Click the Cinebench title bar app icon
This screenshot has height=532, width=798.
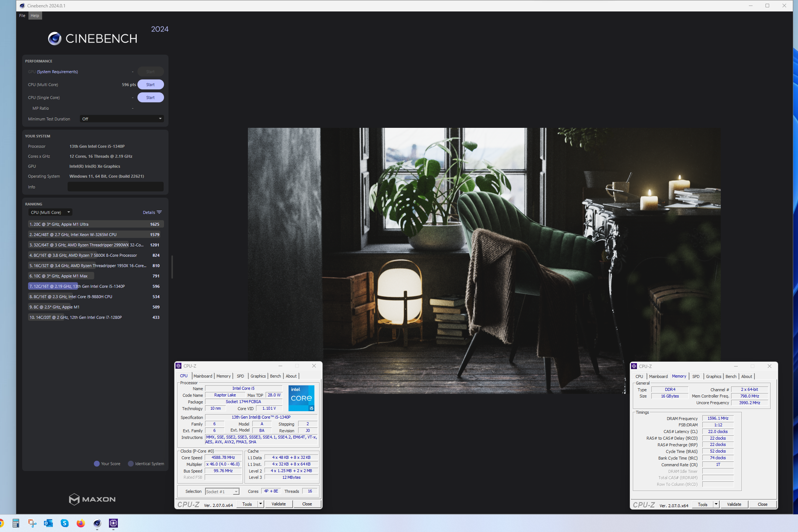click(22, 6)
